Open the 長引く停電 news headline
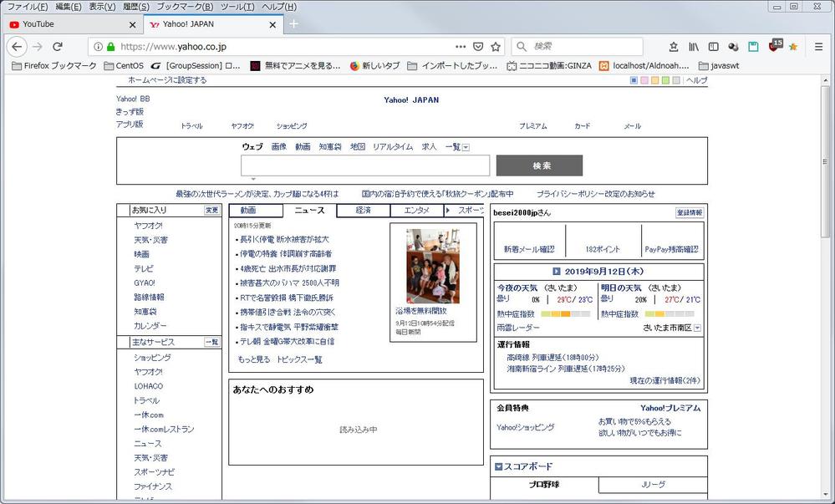 point(284,239)
